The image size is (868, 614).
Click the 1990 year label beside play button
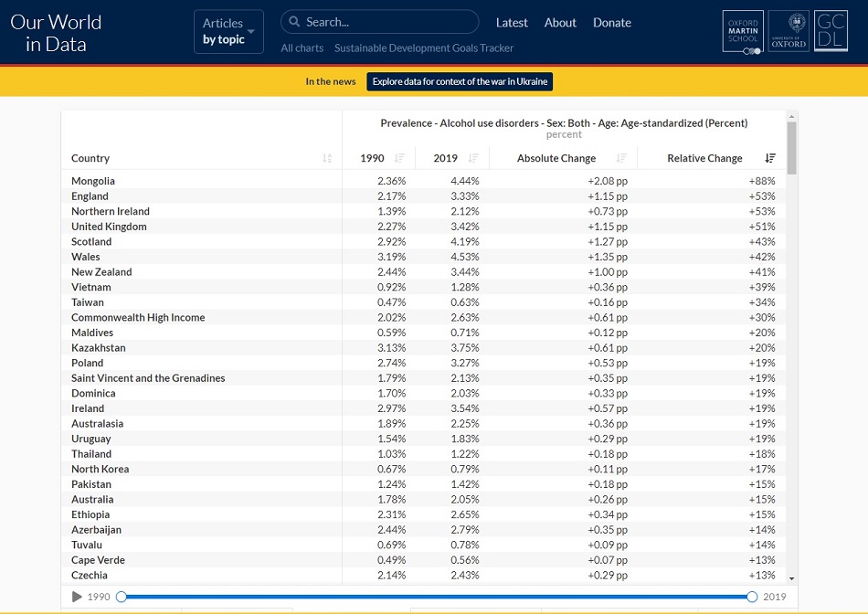99,597
